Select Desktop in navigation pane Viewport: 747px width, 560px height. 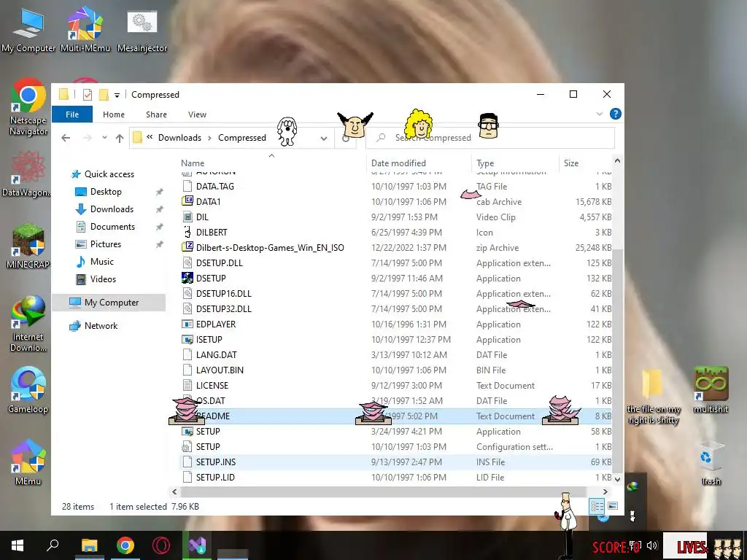pyautogui.click(x=106, y=192)
